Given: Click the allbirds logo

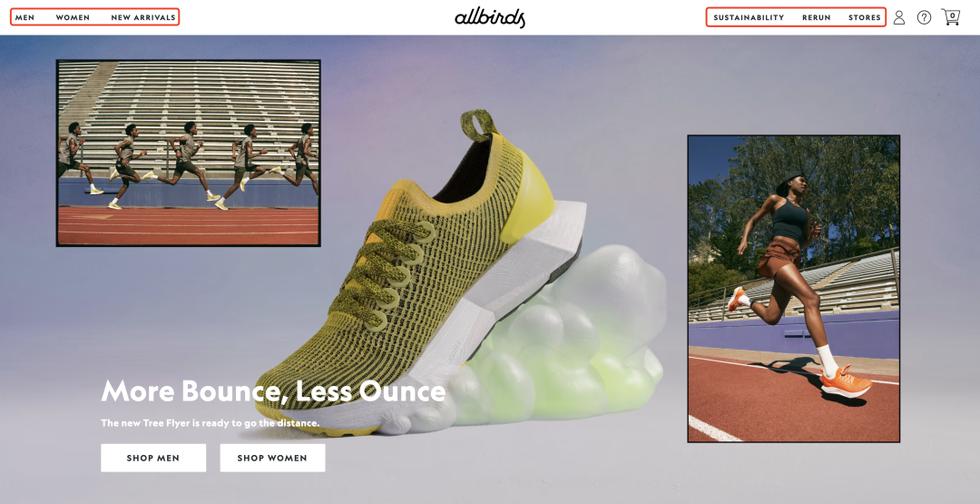Looking at the screenshot, I should [x=490, y=17].
